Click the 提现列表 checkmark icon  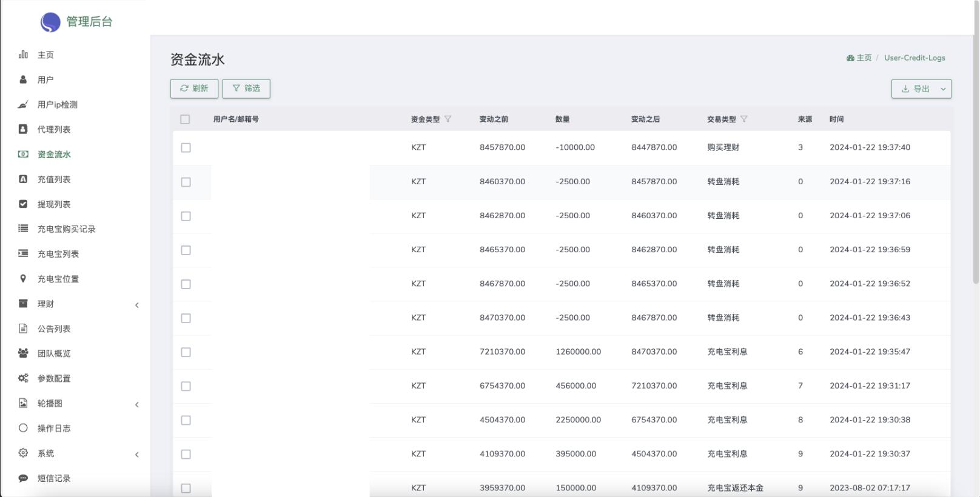coord(23,204)
